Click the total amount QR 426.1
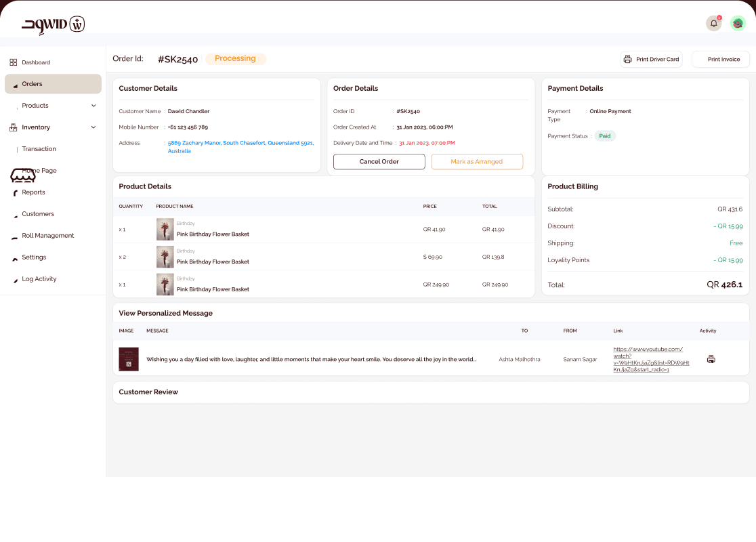756x542 pixels. 724,285
